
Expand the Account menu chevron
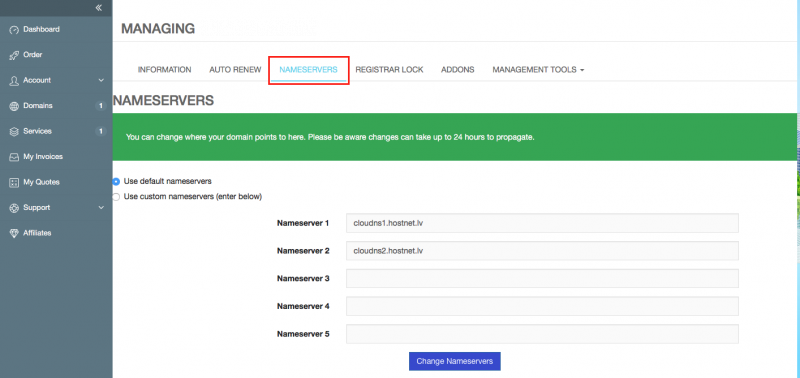click(x=101, y=80)
